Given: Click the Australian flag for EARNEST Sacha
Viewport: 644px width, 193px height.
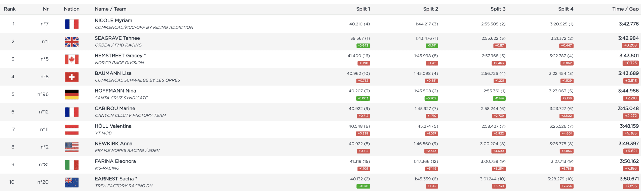Looking at the screenshot, I should (x=71, y=182).
